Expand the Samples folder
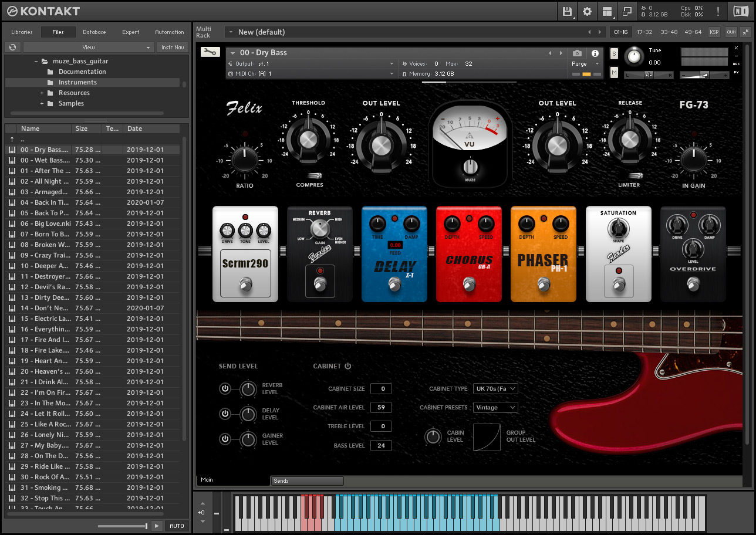Viewport: 756px width, 535px height. point(42,104)
